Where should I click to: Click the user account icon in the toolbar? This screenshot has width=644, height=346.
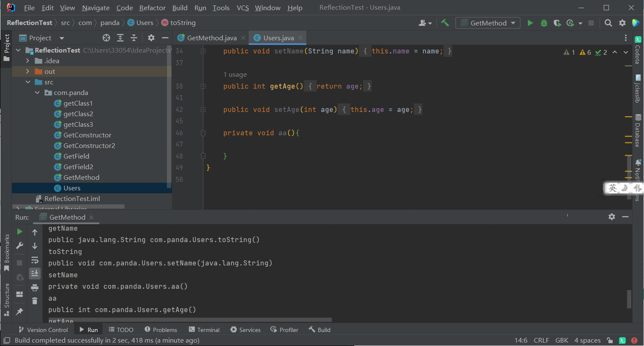(x=425, y=23)
